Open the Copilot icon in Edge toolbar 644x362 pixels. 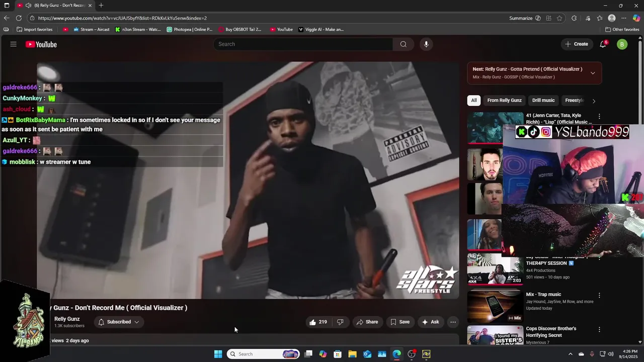(x=636, y=18)
